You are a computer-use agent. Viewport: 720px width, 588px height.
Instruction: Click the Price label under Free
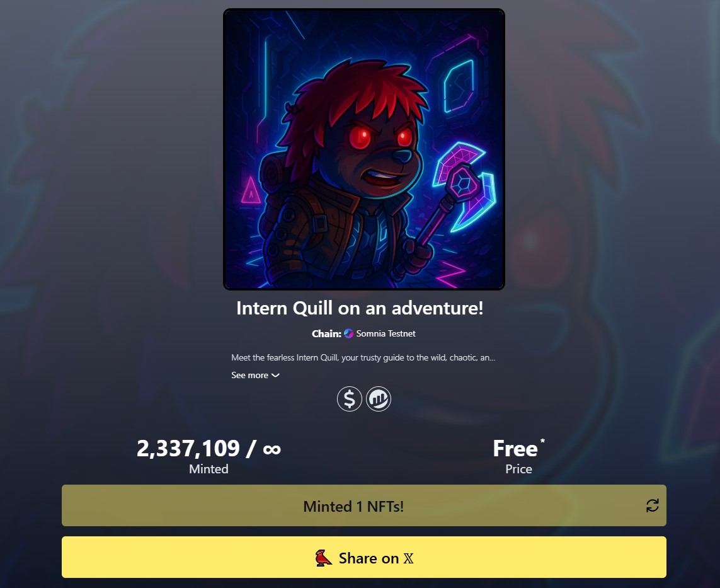[x=519, y=469]
